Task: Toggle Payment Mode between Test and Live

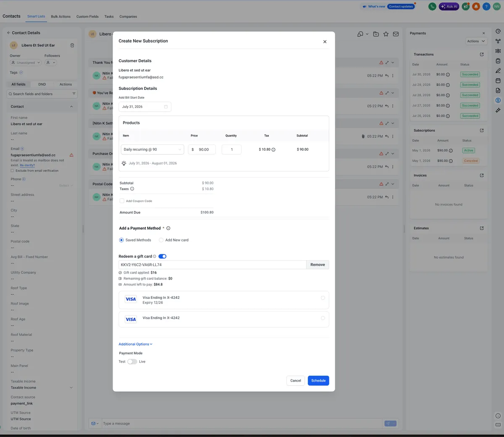Action: pos(132,361)
